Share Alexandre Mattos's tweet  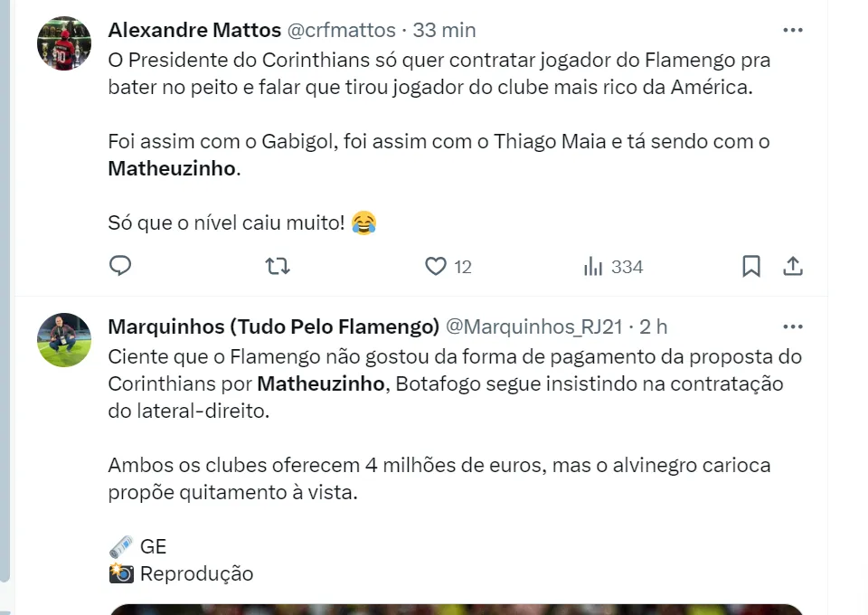[x=793, y=266]
